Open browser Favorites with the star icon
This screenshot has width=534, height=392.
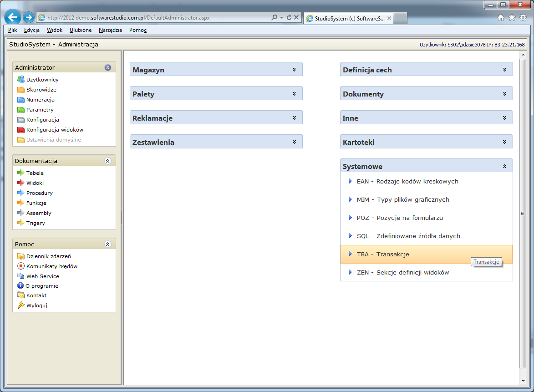coord(511,17)
